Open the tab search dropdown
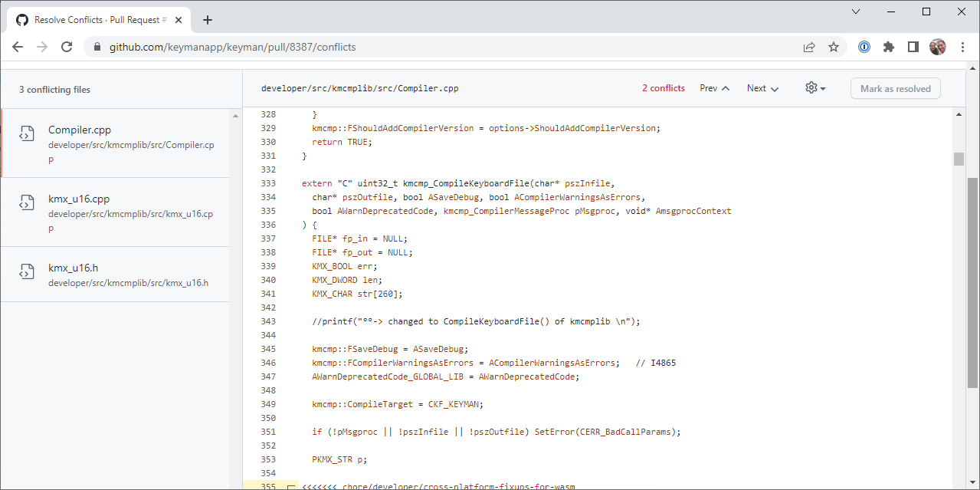980x490 pixels. click(x=856, y=12)
